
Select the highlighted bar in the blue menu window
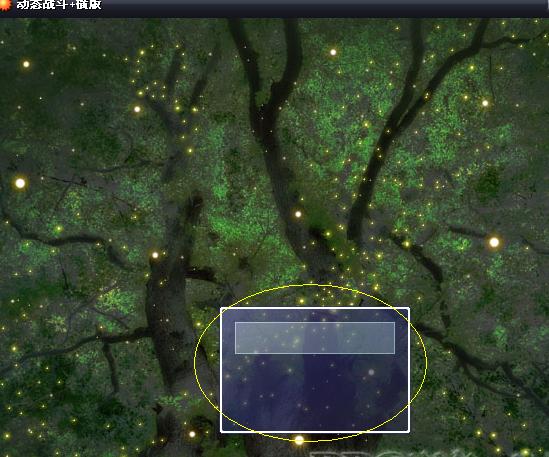[x=315, y=338]
